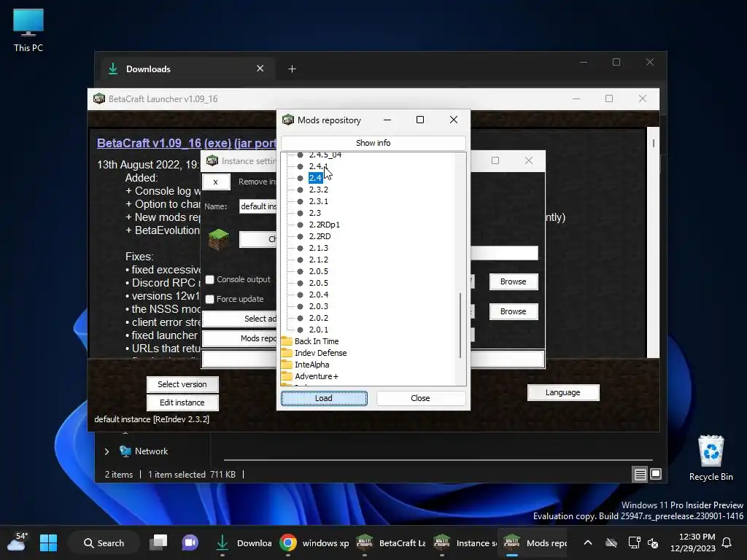
Task: Select version 2.1.2 in list
Action: point(319,260)
